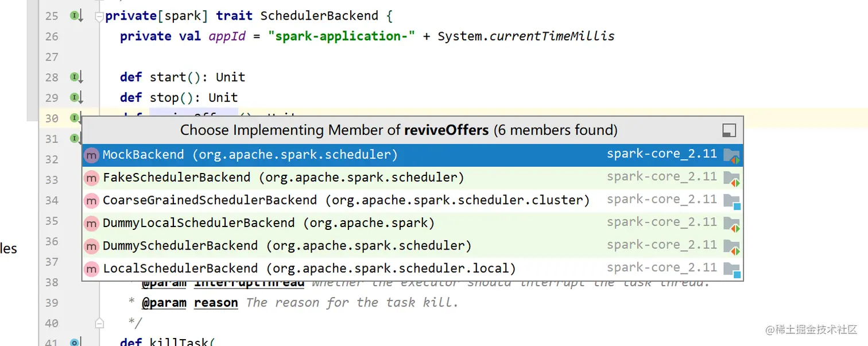Viewport: 868px width, 346px height.
Task: Pick DummyLocalSchedulerBackend entry
Action: pos(412,223)
